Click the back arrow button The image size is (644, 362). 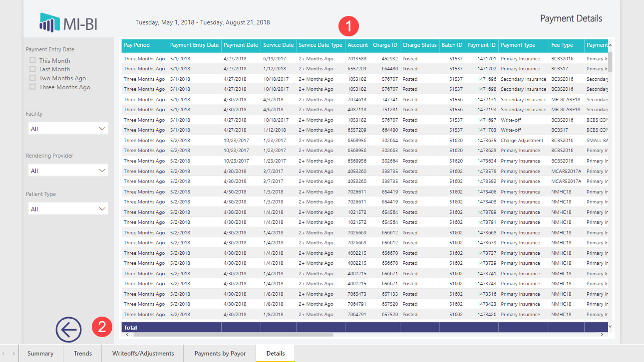68,330
